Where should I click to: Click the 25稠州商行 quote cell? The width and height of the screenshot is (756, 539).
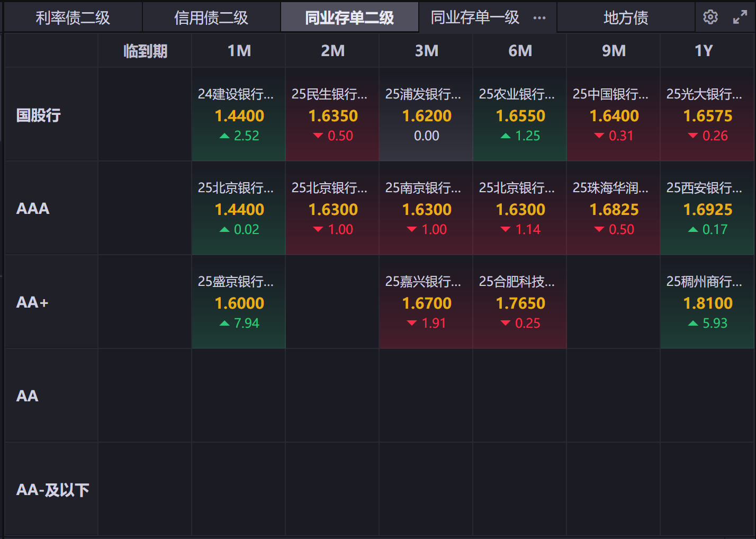click(707, 302)
